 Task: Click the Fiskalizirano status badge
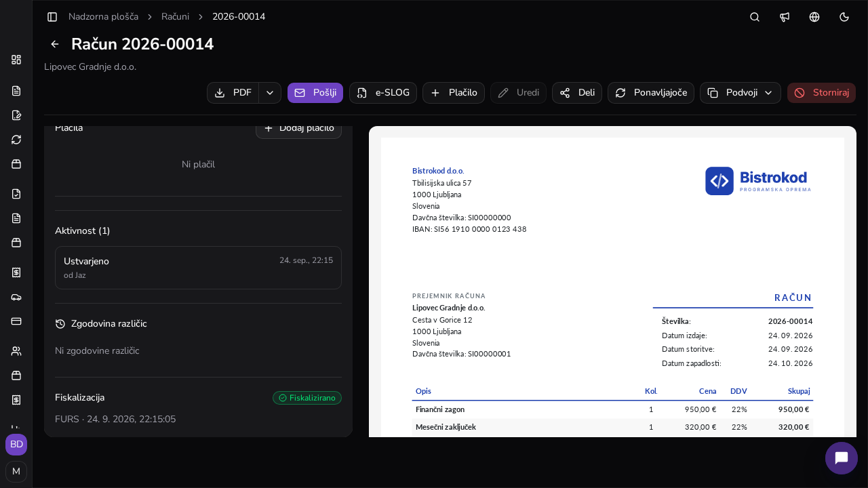click(307, 398)
